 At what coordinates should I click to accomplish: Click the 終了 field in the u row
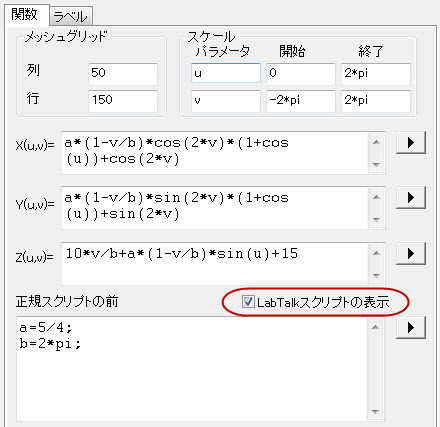coord(376,74)
